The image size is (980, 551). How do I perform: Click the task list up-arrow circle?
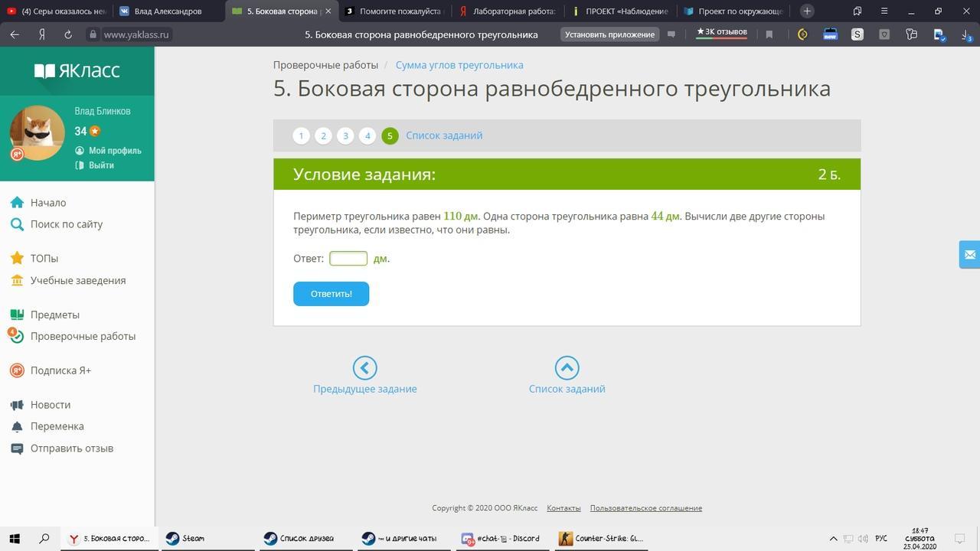(x=567, y=368)
